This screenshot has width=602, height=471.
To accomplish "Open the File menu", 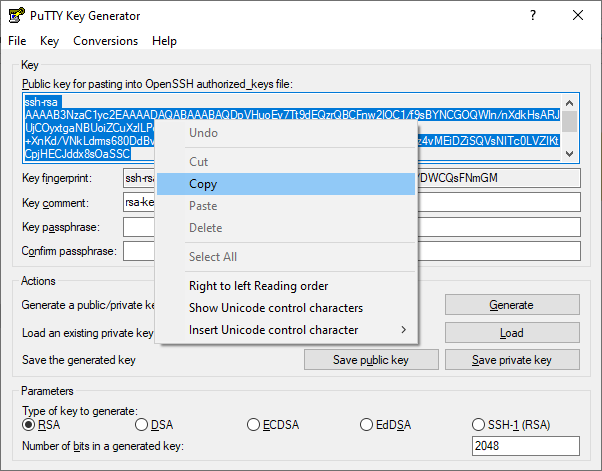I will click(17, 41).
